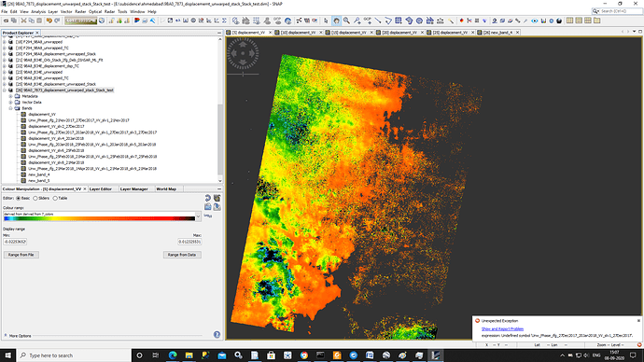
Task: Click the Cut scissors toolbar icon
Action: click(x=24, y=21)
